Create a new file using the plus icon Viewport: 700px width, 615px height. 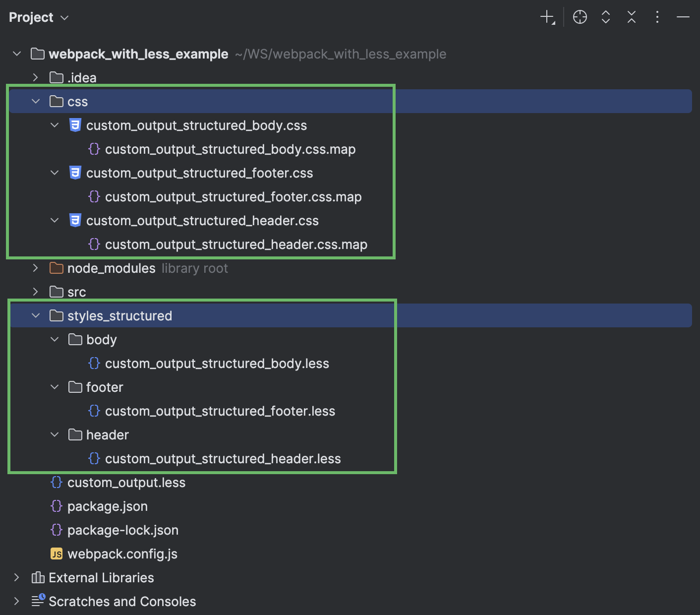547,16
